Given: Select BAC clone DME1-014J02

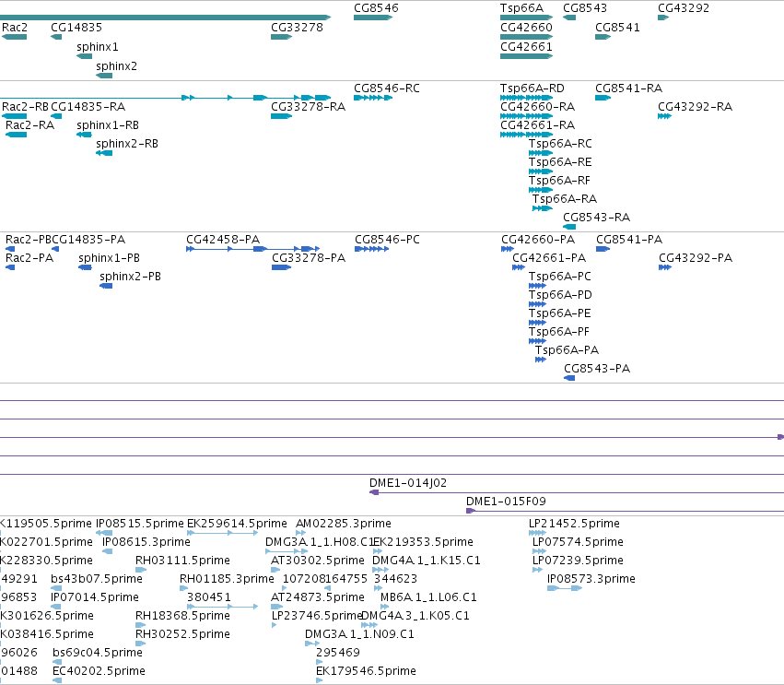Looking at the screenshot, I should 408,484.
